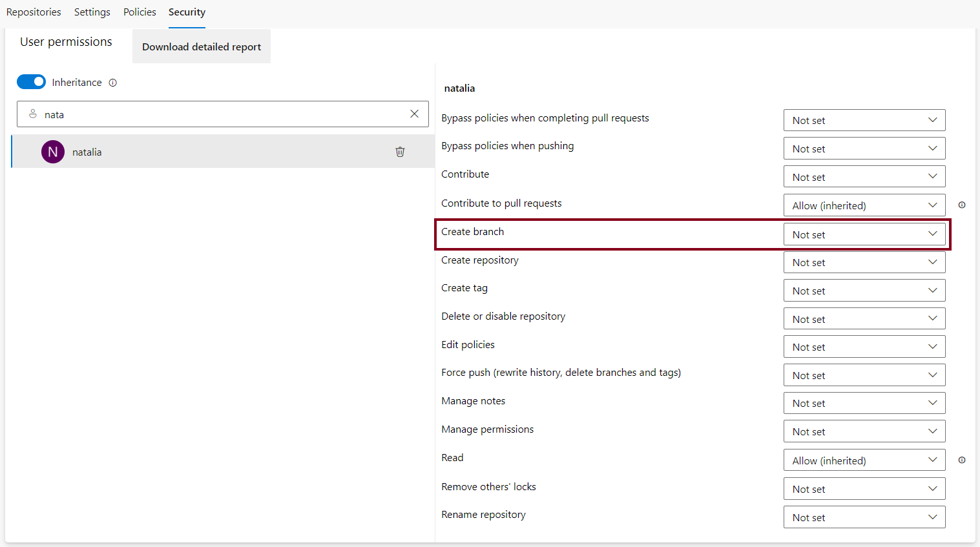Delete natalia using the trash icon
Screen dimensions: 980x547
400,152
